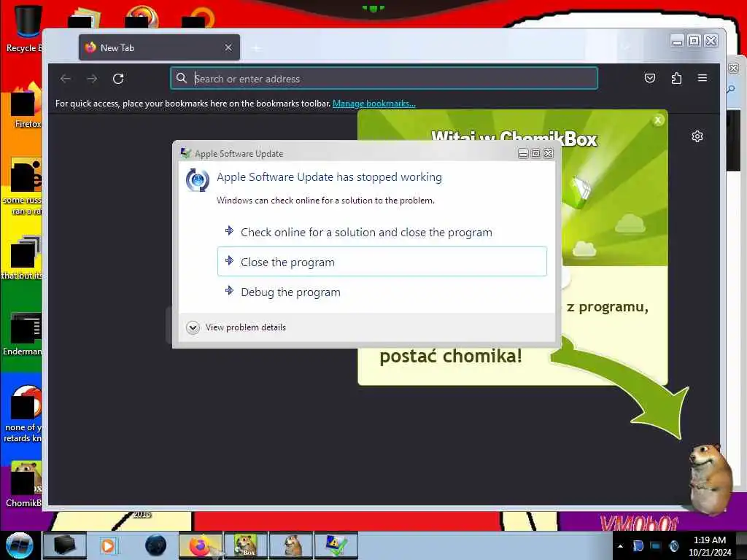Open the hamster taskbar icon
This screenshot has width=747, height=560.
(x=290, y=545)
